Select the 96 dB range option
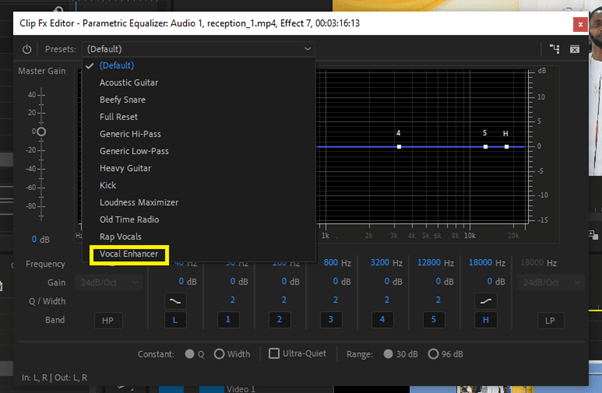Screen dimensions: 602x393 [433, 354]
